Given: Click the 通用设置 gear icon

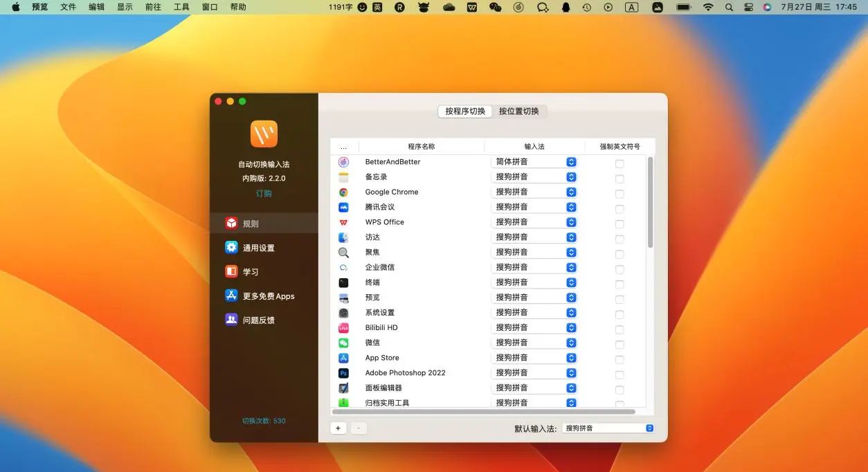Looking at the screenshot, I should click(233, 247).
